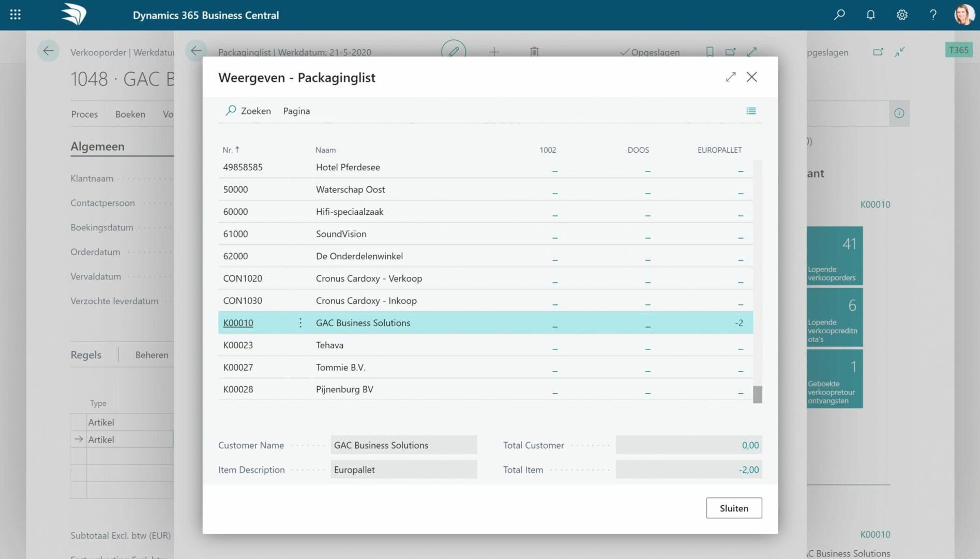The width and height of the screenshot is (980, 559).
Task: Go back from the Verkooporder page
Action: 48,51
